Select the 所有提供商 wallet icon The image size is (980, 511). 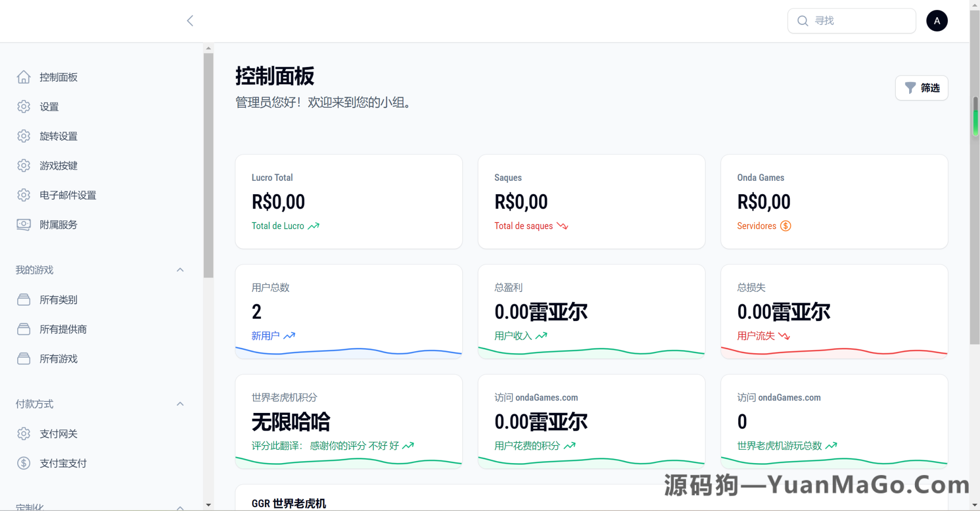coord(23,329)
